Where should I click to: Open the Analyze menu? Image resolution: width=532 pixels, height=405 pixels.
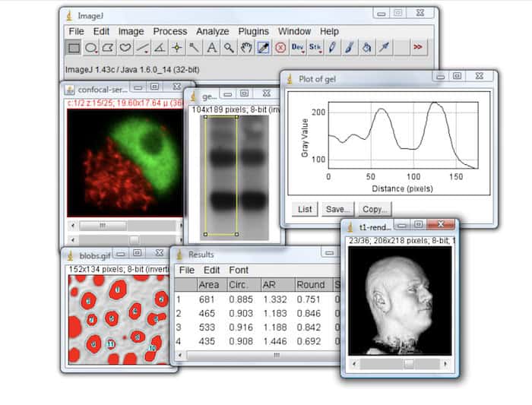212,32
